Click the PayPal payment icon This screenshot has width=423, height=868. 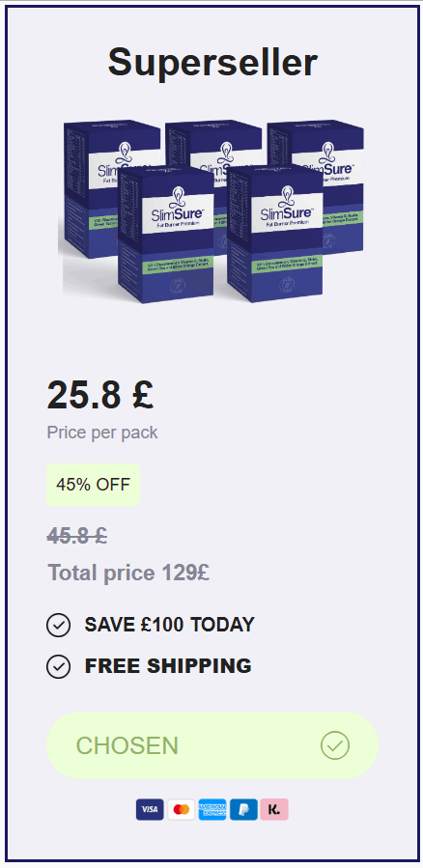[x=243, y=809]
